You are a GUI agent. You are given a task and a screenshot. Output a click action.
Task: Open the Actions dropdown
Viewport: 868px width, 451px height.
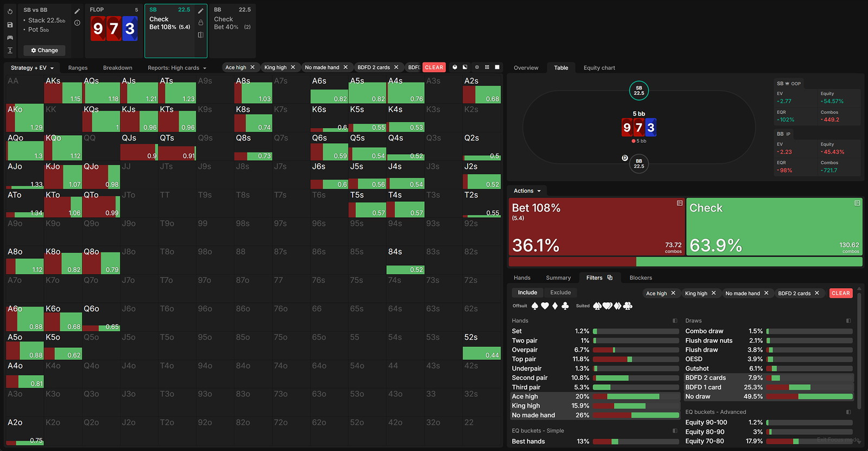(x=527, y=191)
